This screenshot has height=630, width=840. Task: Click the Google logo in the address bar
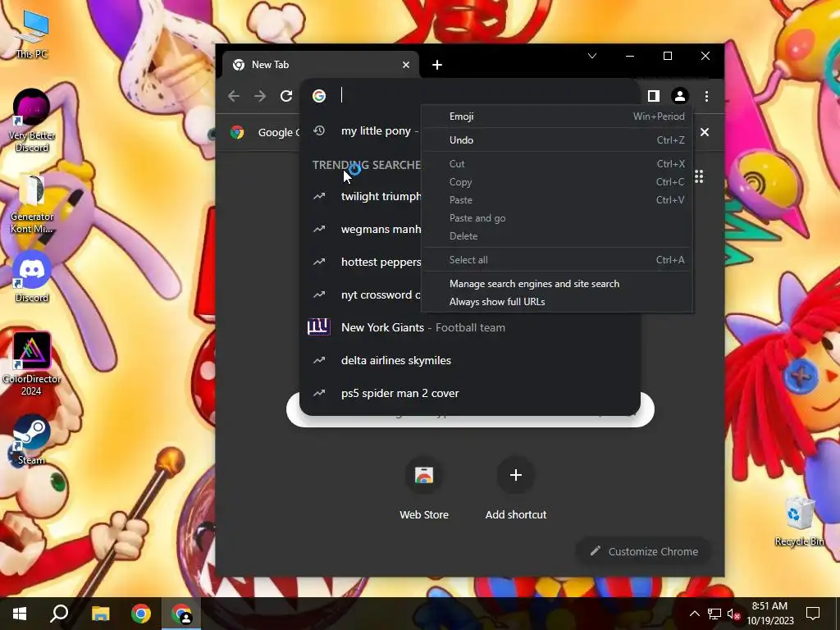pyautogui.click(x=319, y=96)
